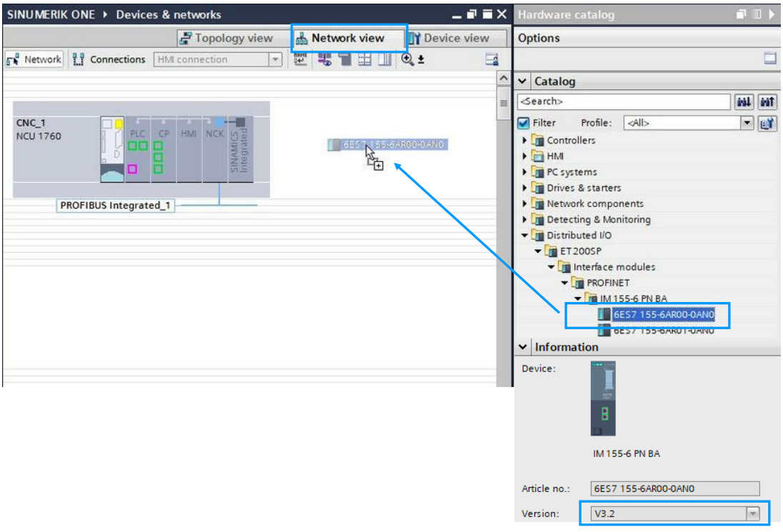The image size is (783, 532).
Task: Click the catalog Search input field
Action: [x=624, y=101]
